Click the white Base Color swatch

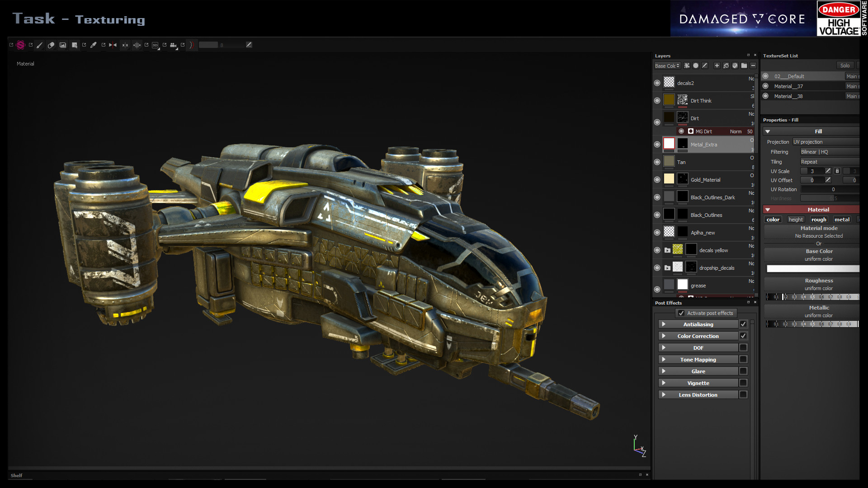coord(812,268)
